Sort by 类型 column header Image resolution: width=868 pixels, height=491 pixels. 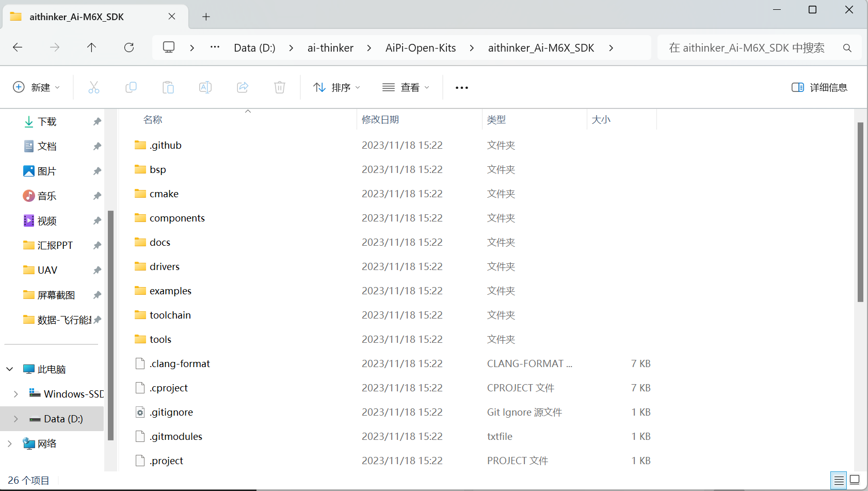click(496, 120)
